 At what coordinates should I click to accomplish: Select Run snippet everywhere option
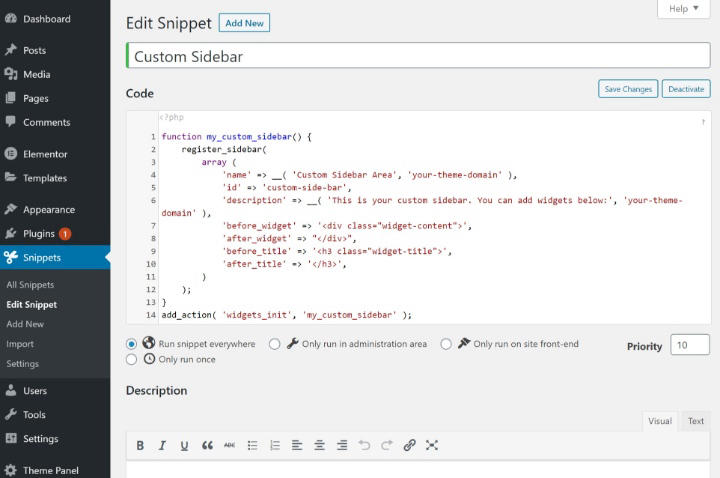tap(131, 344)
